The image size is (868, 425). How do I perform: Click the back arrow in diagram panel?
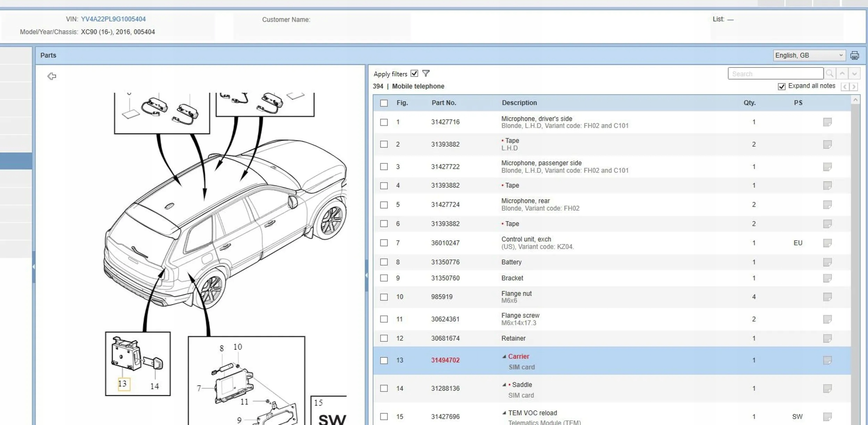tap(52, 76)
